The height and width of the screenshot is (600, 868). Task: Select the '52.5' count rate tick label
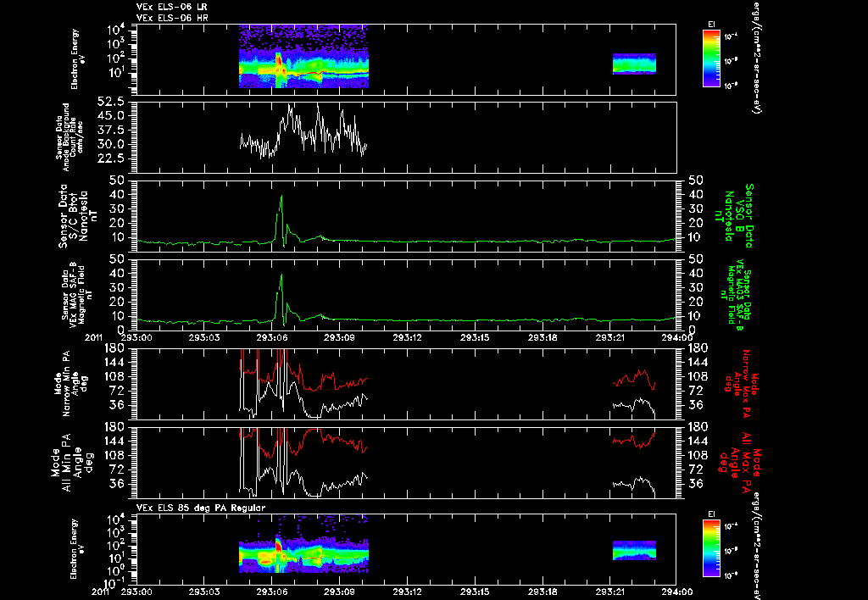(112, 103)
